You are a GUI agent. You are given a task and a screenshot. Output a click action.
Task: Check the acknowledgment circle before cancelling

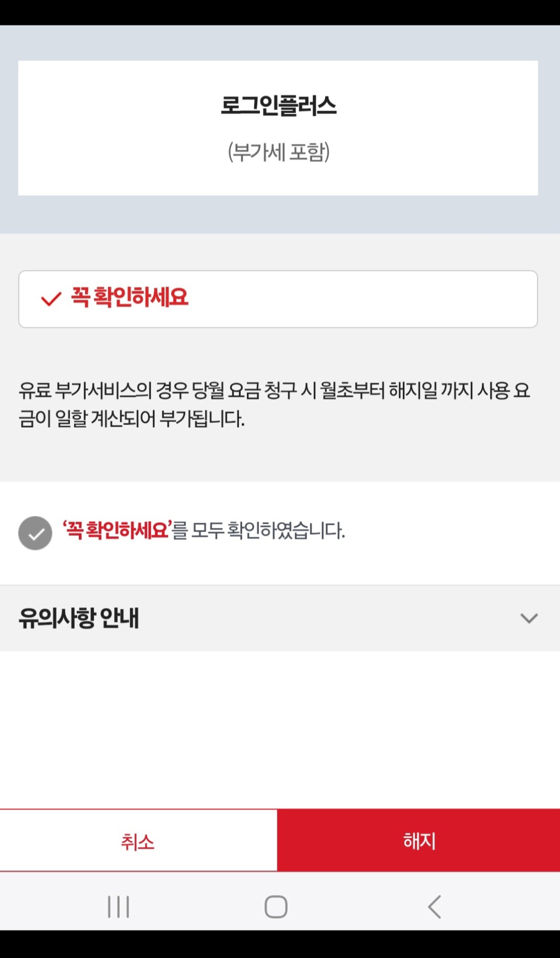point(35,531)
